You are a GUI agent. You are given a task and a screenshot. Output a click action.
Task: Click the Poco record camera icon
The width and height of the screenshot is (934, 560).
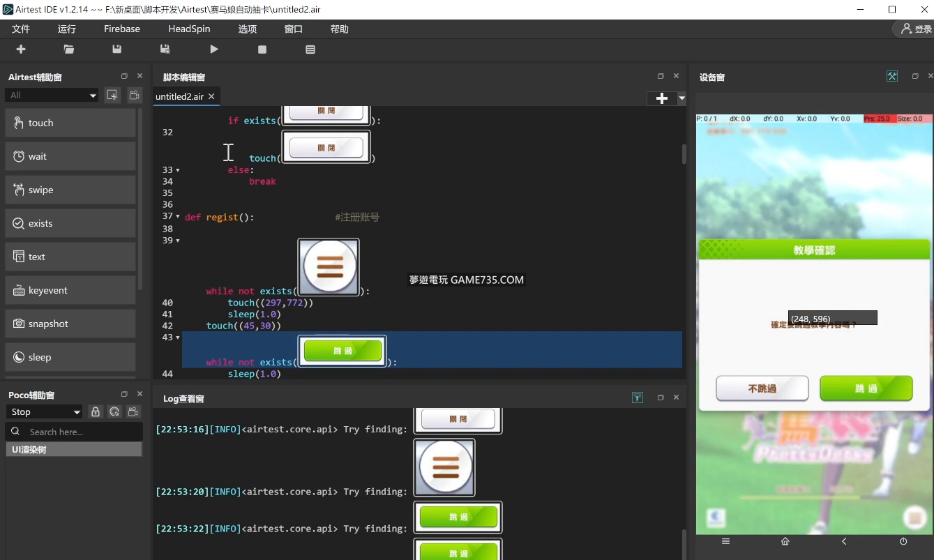click(134, 412)
